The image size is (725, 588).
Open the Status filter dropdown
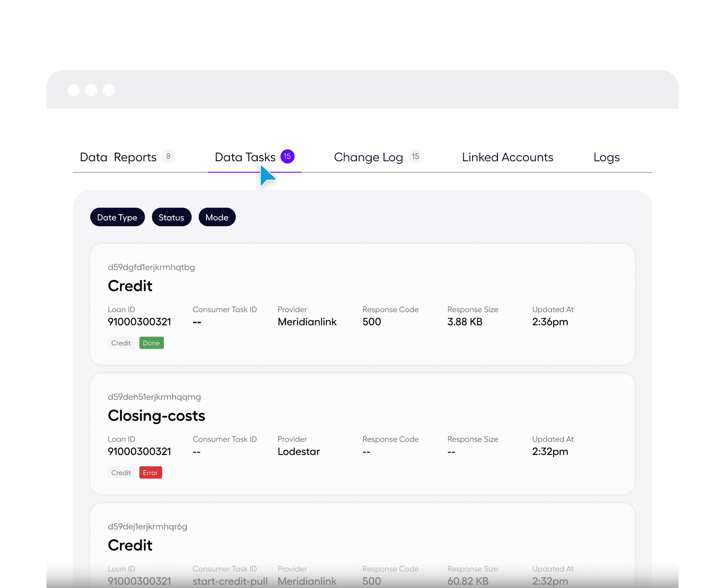171,217
